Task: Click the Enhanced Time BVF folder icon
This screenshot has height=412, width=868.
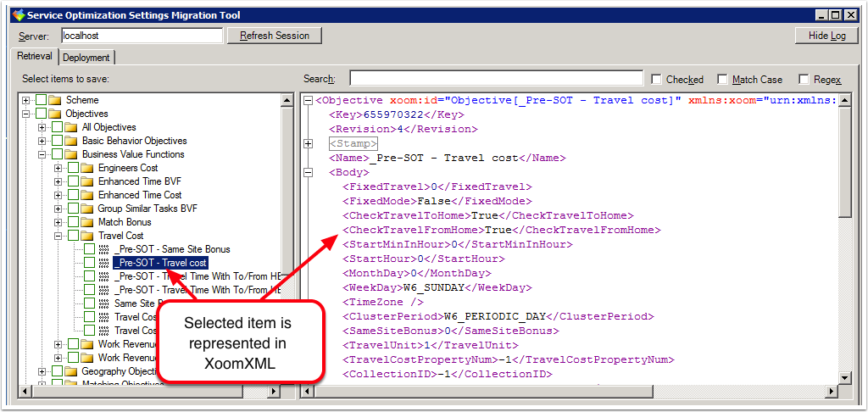Action: click(x=87, y=181)
